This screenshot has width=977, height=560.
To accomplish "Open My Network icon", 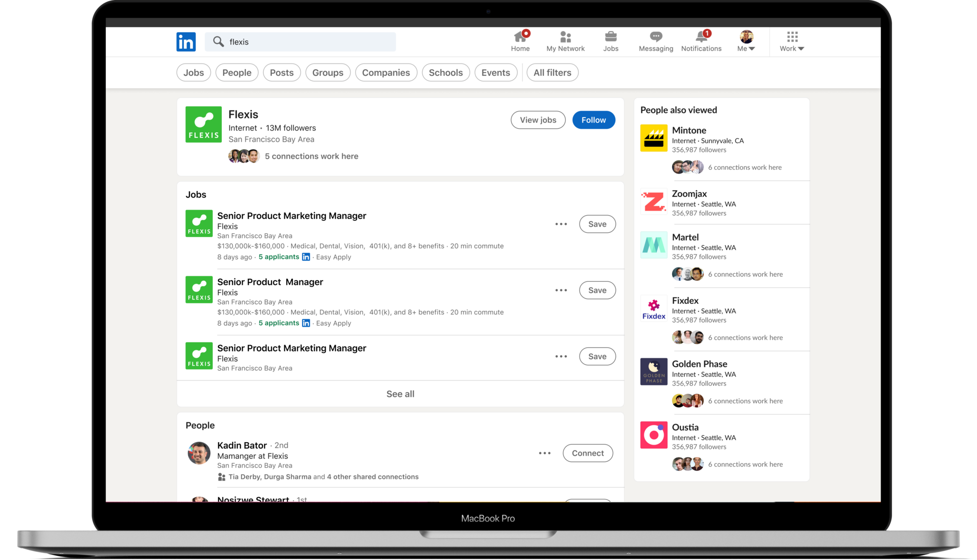I will pyautogui.click(x=565, y=37).
